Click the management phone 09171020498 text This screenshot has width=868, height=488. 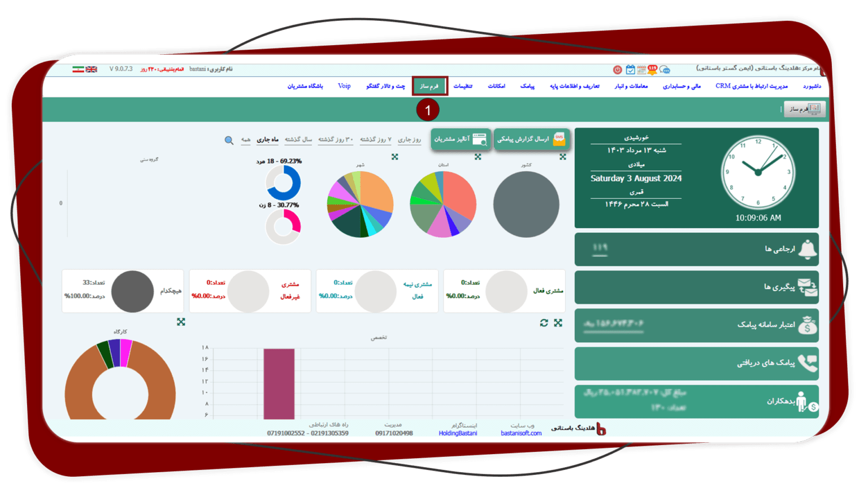pos(394,434)
